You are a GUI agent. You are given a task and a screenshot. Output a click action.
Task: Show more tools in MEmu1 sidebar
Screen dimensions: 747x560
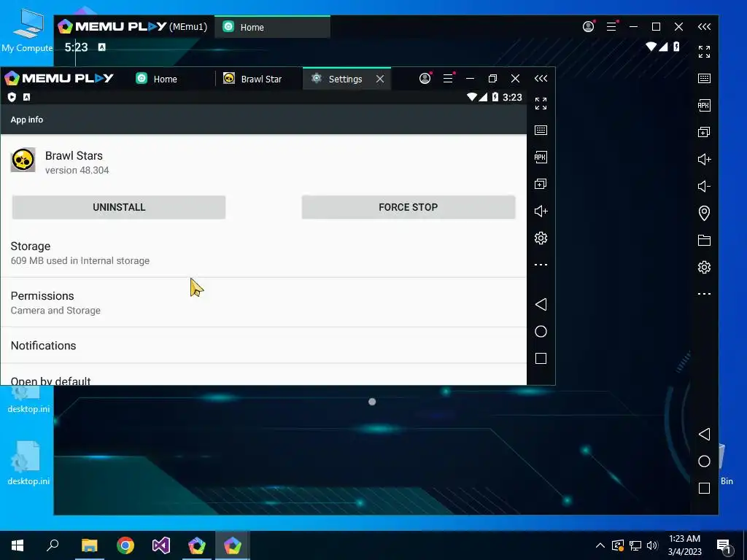[x=704, y=294]
